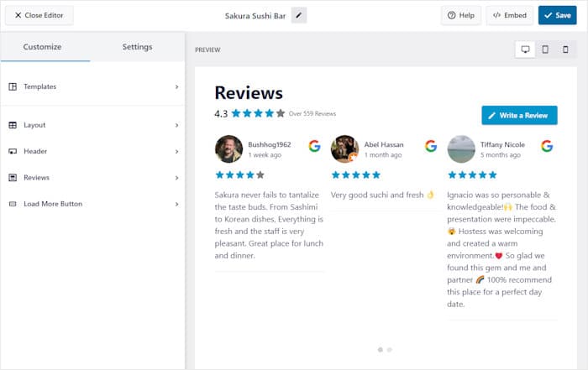Viewport: 588px width, 370px height.
Task: Open the Header menu item
Action: coord(92,151)
